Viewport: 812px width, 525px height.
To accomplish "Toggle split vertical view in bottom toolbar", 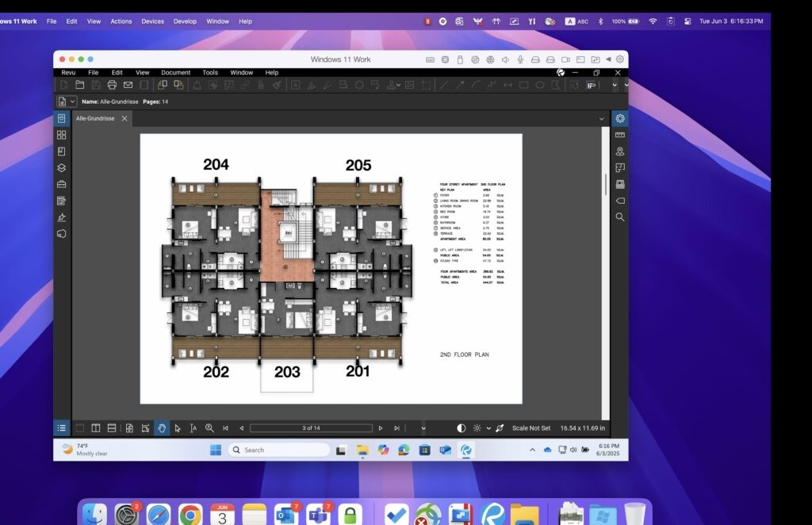I will pyautogui.click(x=95, y=428).
